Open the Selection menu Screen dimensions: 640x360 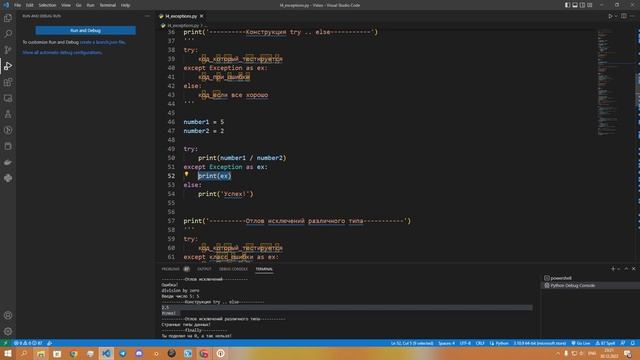point(47,5)
